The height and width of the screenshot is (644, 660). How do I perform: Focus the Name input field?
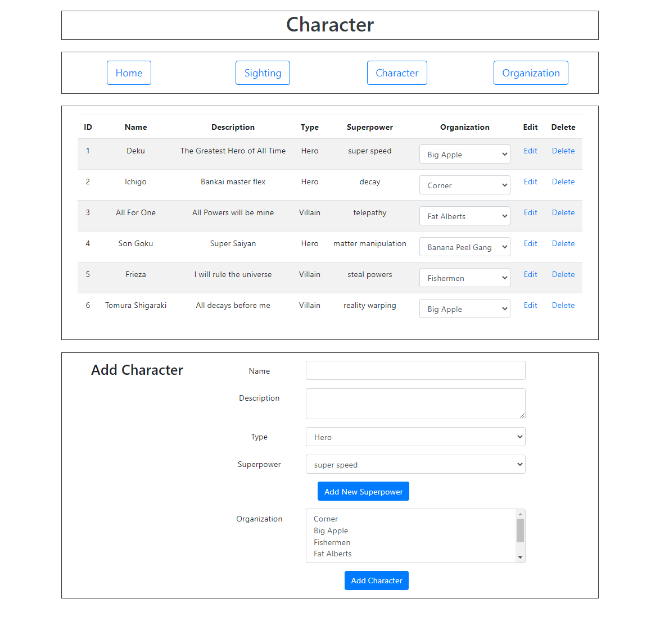point(415,370)
